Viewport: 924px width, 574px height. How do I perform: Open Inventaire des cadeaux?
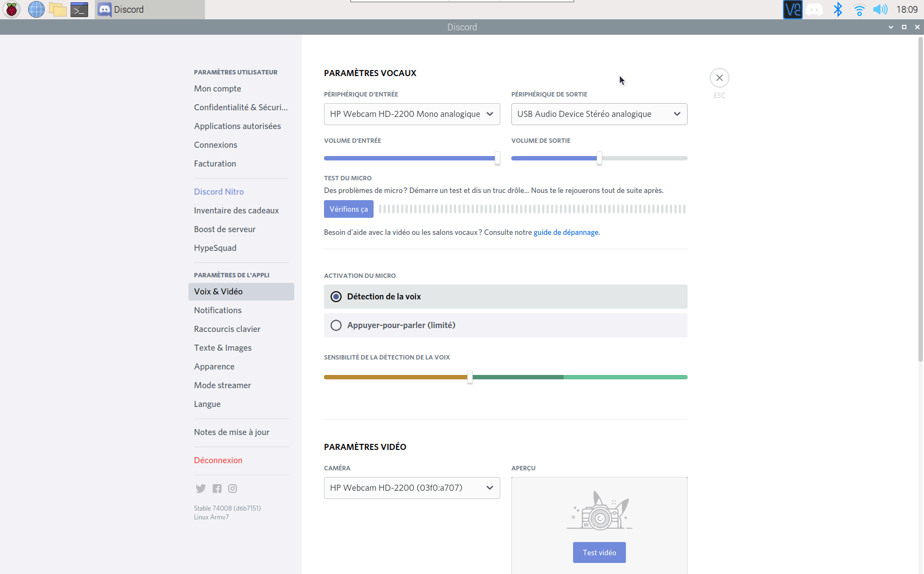[241, 211]
